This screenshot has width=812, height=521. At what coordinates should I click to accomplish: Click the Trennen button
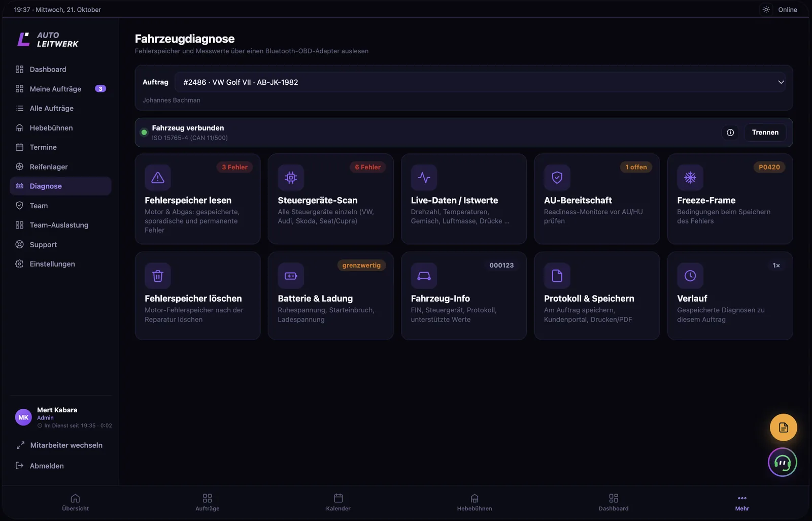click(765, 133)
